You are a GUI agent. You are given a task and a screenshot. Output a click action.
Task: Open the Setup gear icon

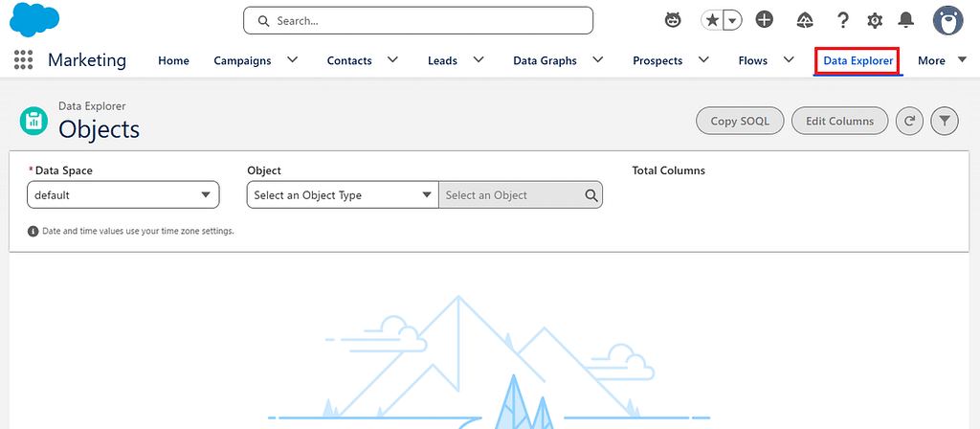(x=875, y=21)
